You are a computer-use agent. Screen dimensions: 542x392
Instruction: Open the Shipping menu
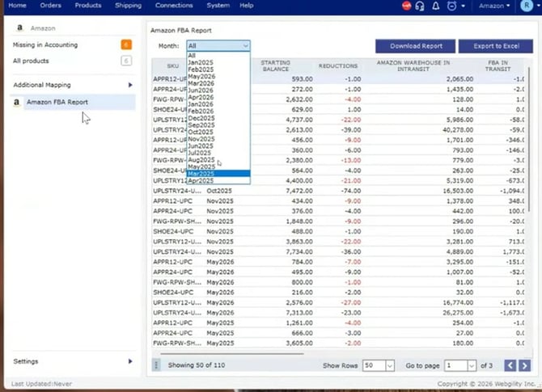coord(129,6)
